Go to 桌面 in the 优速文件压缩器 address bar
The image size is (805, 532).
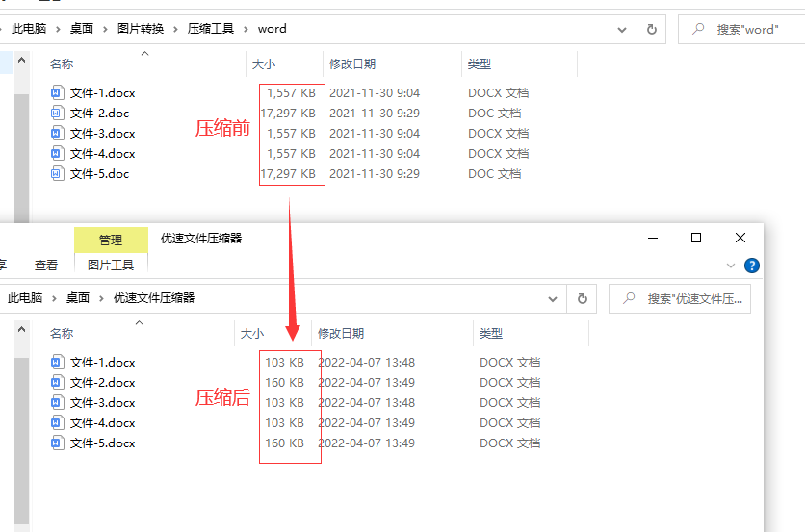pyautogui.click(x=78, y=298)
